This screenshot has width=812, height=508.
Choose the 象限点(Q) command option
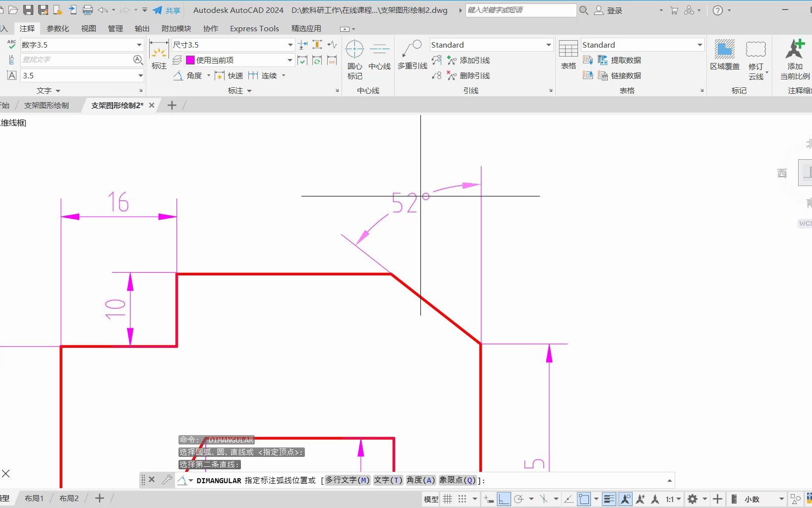coord(458,480)
